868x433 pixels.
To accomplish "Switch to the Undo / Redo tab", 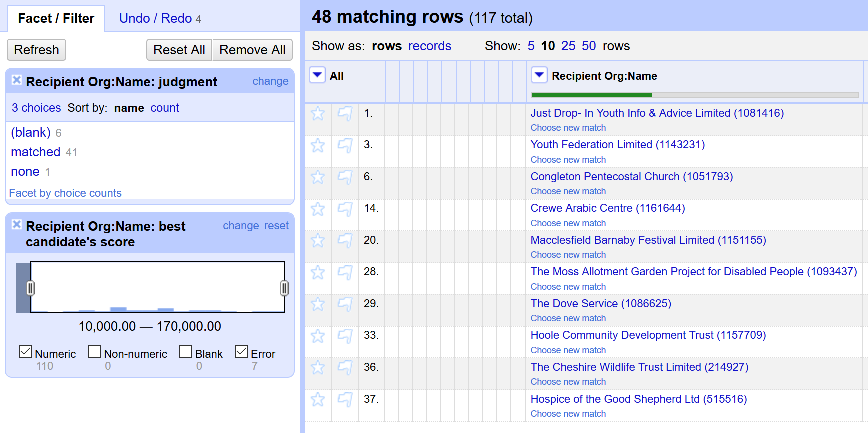I will click(160, 18).
